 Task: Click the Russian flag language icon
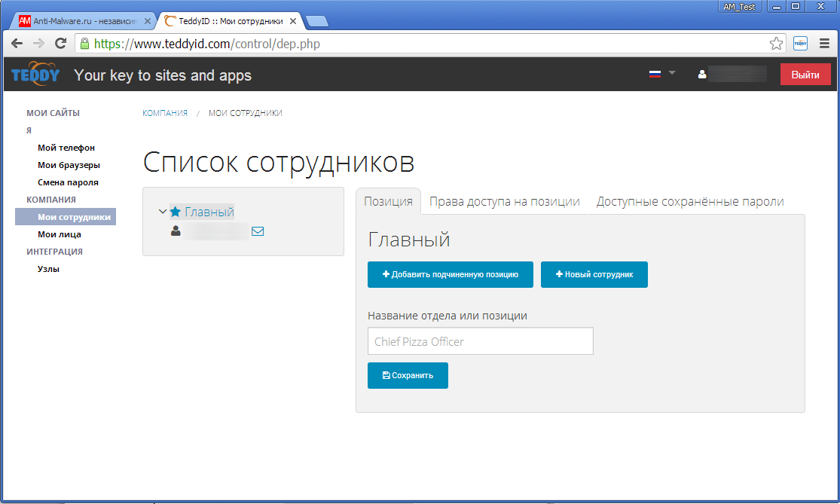[655, 74]
